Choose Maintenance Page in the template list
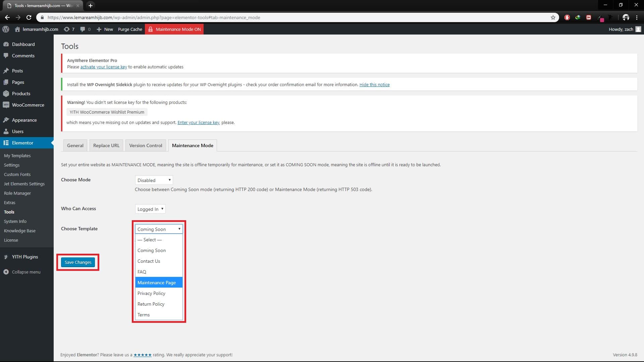 coord(159,283)
